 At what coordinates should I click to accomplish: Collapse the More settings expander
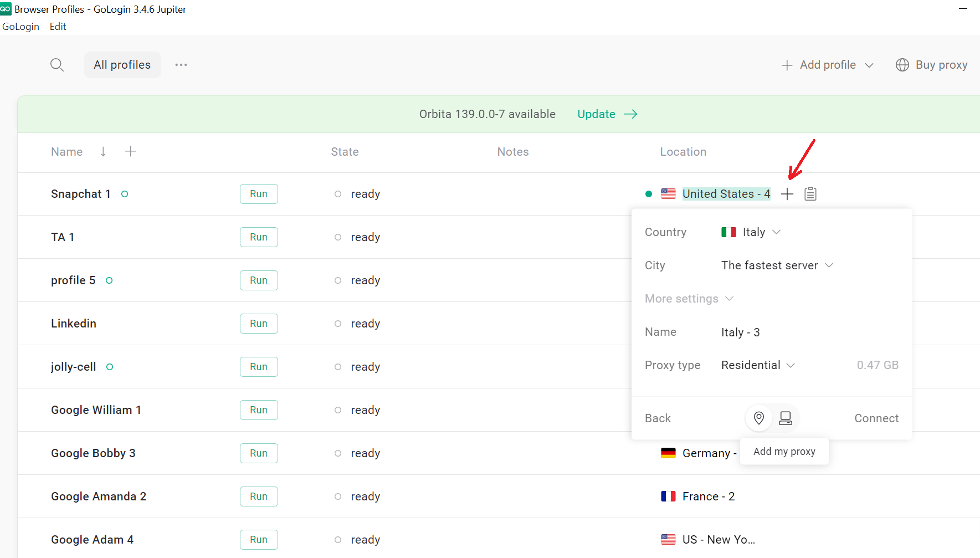point(689,299)
